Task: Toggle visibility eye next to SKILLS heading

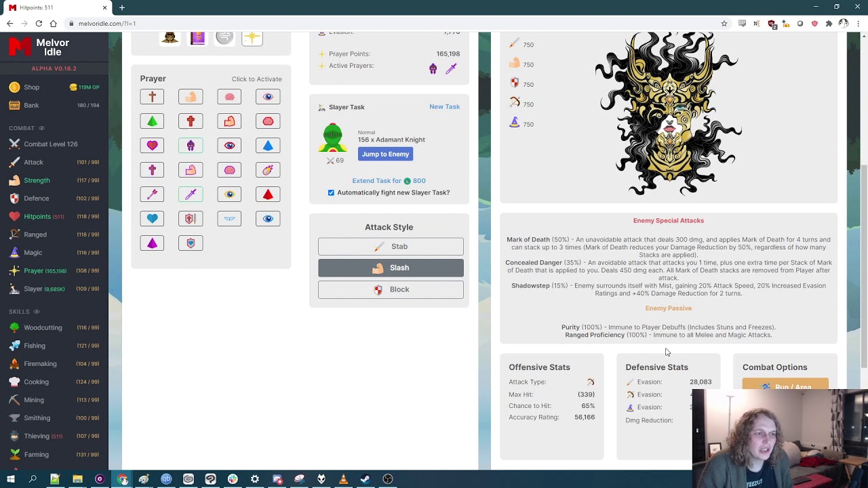Action: [x=37, y=312]
